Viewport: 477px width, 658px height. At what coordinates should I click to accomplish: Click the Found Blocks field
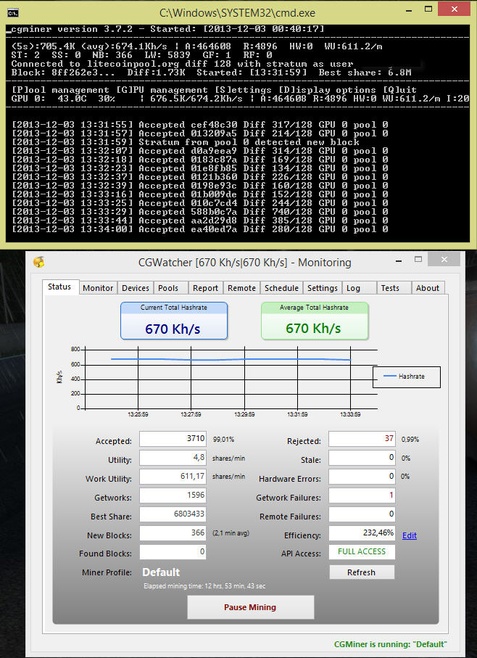pos(173,552)
